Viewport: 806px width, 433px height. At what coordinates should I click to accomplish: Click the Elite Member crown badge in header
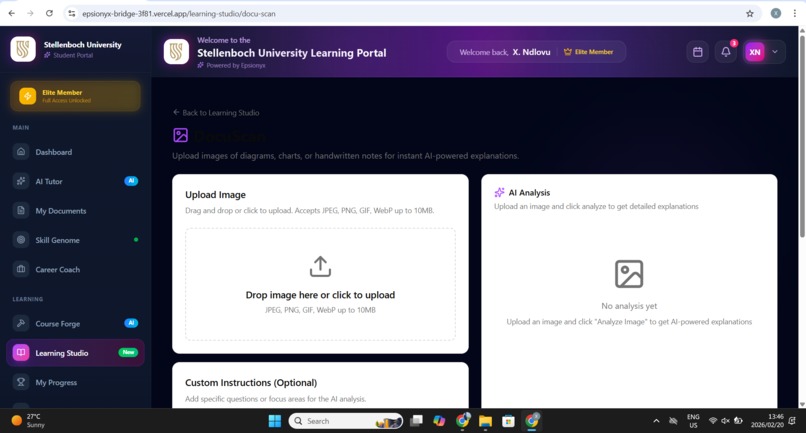589,52
